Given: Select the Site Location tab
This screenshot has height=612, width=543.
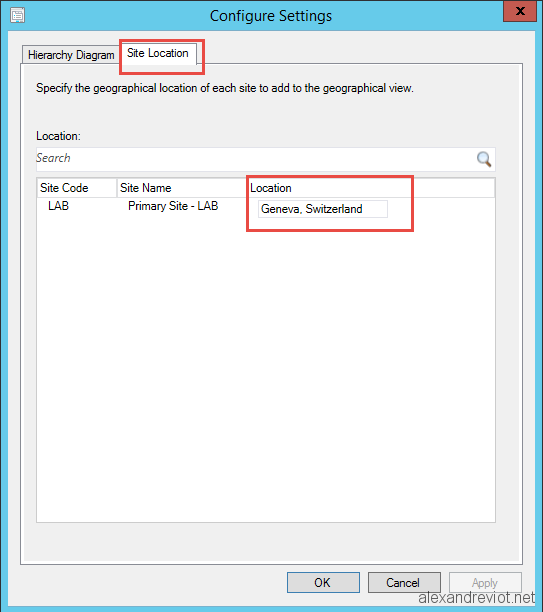Looking at the screenshot, I should pos(158,53).
